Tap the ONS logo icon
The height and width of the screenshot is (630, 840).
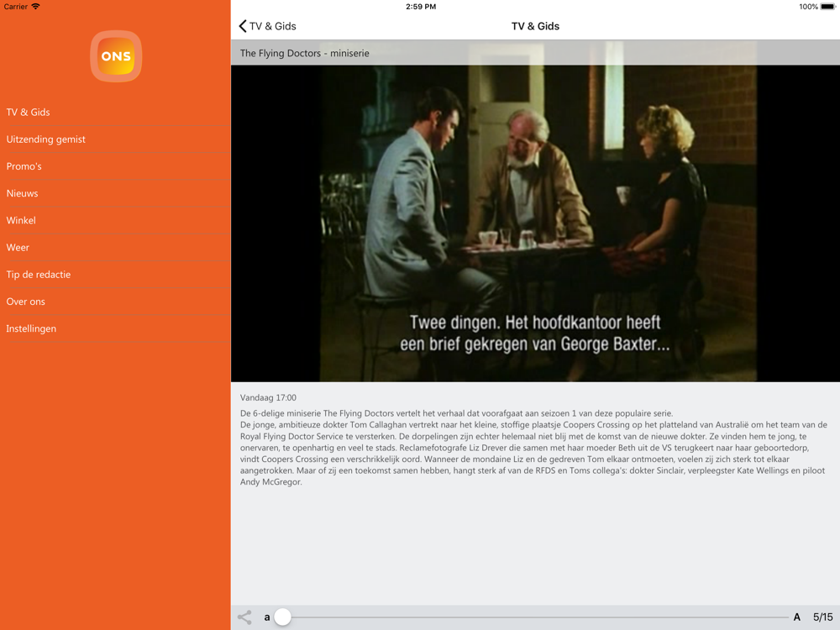click(x=116, y=56)
